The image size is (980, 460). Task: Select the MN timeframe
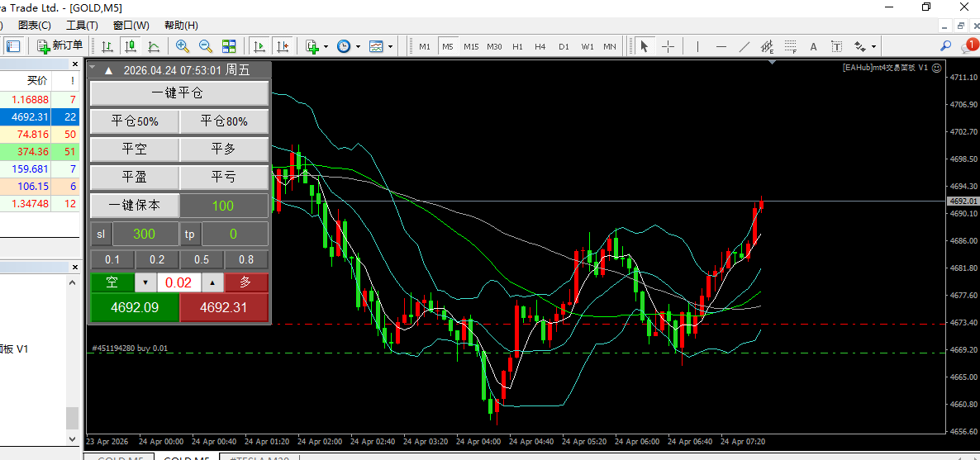[609, 46]
